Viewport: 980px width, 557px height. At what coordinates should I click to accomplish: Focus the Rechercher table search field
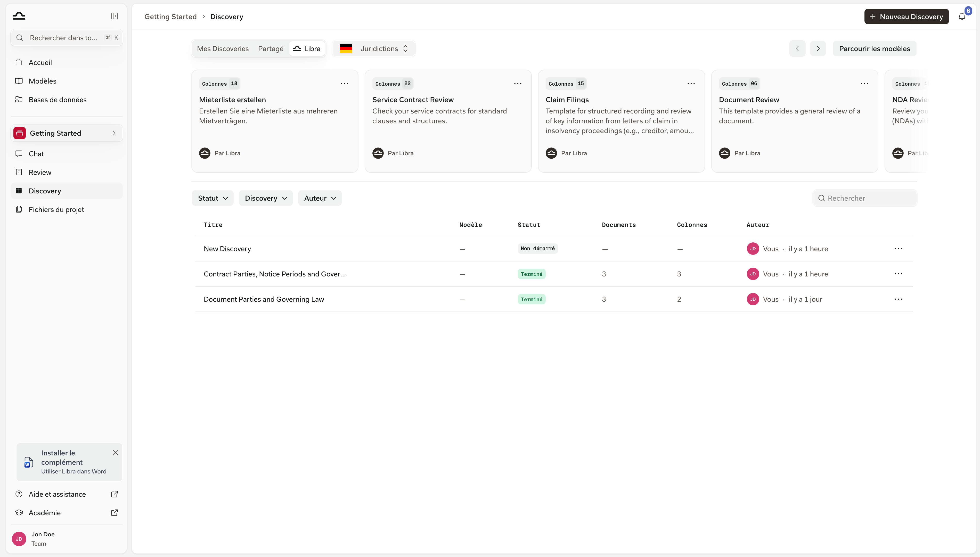pyautogui.click(x=864, y=198)
